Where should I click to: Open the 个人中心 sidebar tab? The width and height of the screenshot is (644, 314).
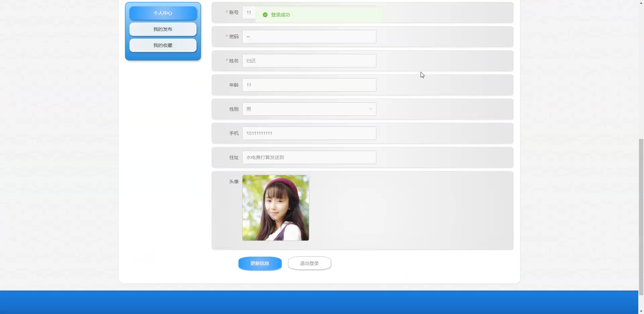click(x=163, y=13)
